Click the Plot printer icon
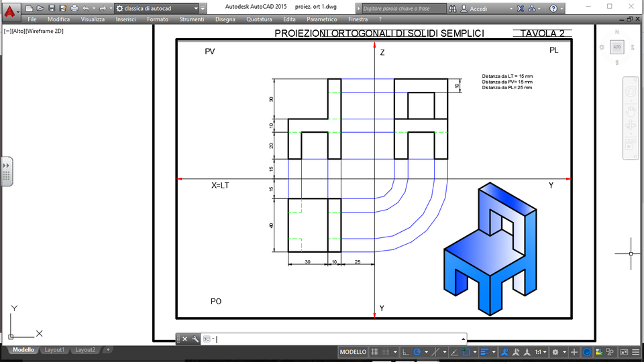The image size is (644, 362). [74, 8]
